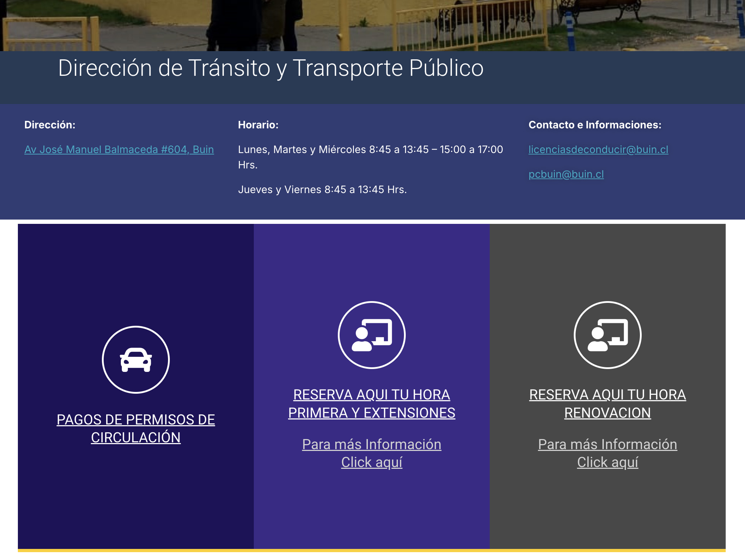The width and height of the screenshot is (745, 560).
Task: Open link PAGOS DE PERMISOS DE CIRCULACIÓN
Action: (x=136, y=428)
